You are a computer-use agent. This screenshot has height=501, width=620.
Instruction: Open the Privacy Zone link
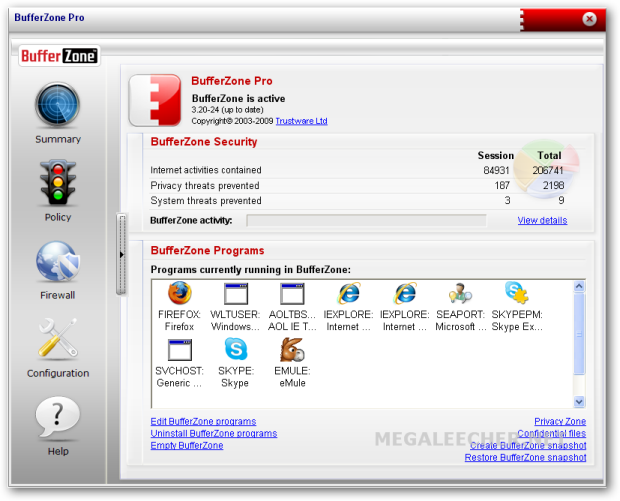tap(560, 422)
